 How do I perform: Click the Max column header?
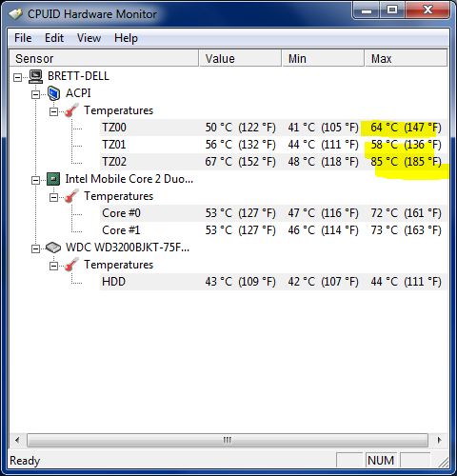tap(406, 58)
